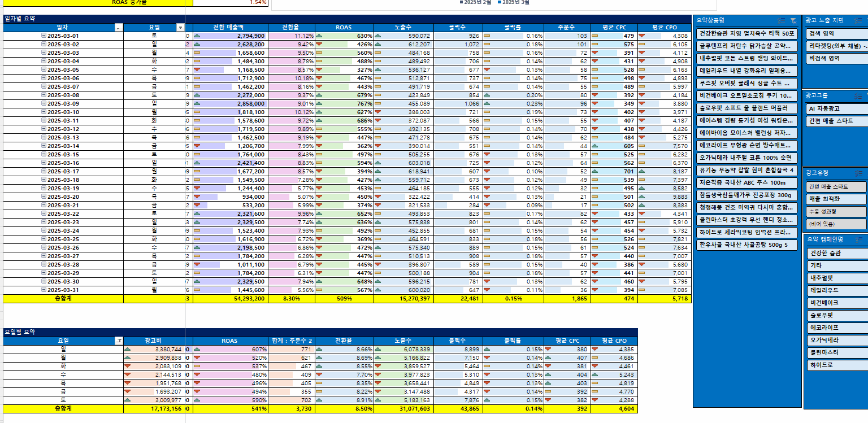Select the 글루텐프리 저탄수 닭가슴살 product slicer item
The width and height of the screenshot is (868, 423).
747,46
